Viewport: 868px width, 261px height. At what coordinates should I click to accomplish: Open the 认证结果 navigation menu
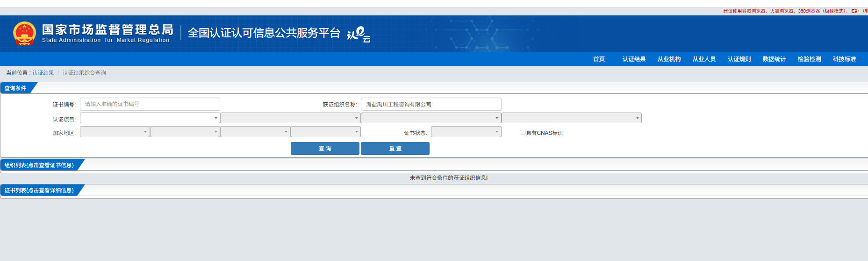(634, 59)
